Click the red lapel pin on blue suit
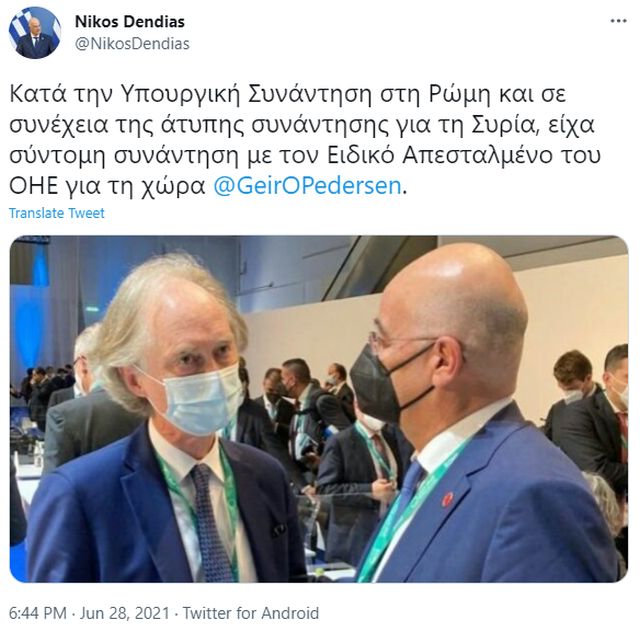The width and height of the screenshot is (640, 632). point(448,499)
